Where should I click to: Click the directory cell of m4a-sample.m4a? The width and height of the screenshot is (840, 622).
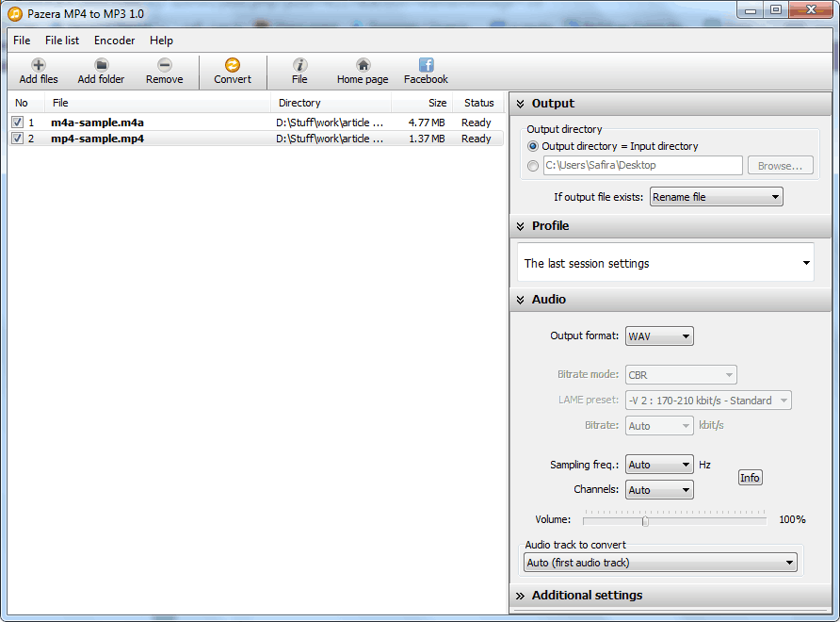pyautogui.click(x=330, y=123)
